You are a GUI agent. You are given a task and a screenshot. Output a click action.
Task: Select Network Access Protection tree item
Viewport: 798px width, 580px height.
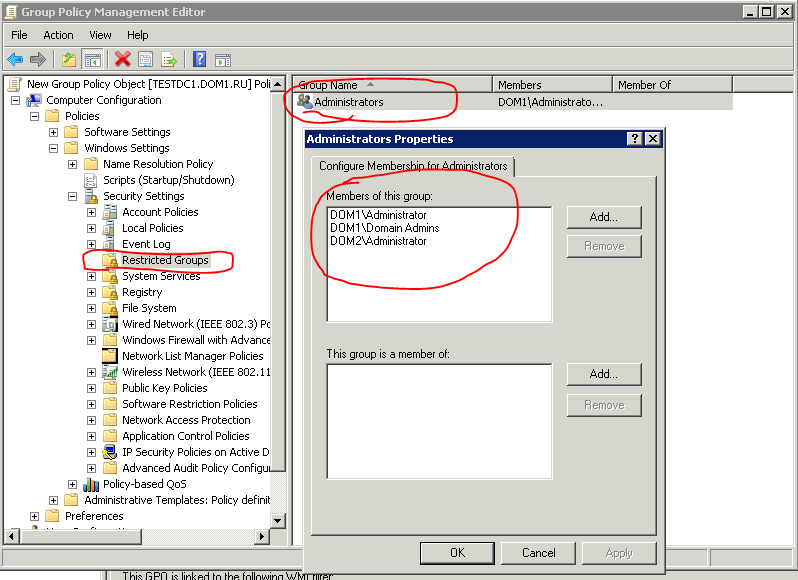[186, 420]
